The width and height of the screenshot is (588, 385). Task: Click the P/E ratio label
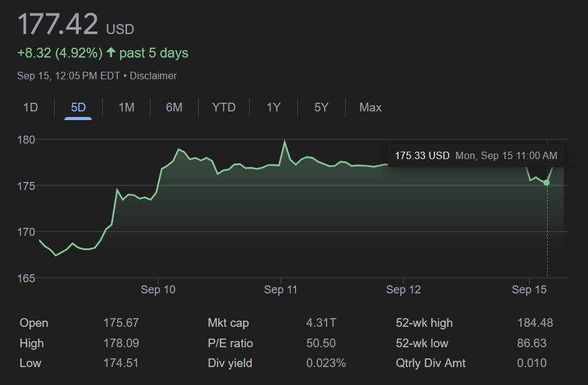point(230,344)
